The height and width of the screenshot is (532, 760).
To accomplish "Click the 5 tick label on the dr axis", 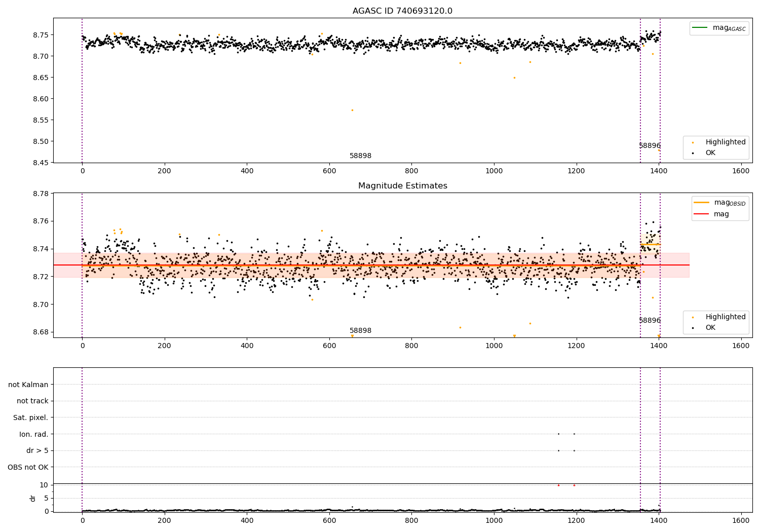I will pos(46,498).
